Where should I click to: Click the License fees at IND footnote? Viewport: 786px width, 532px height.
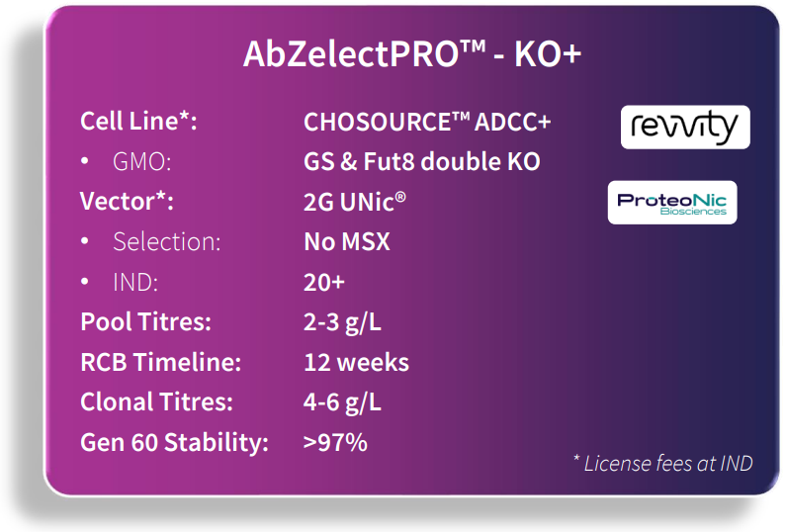pos(662,463)
